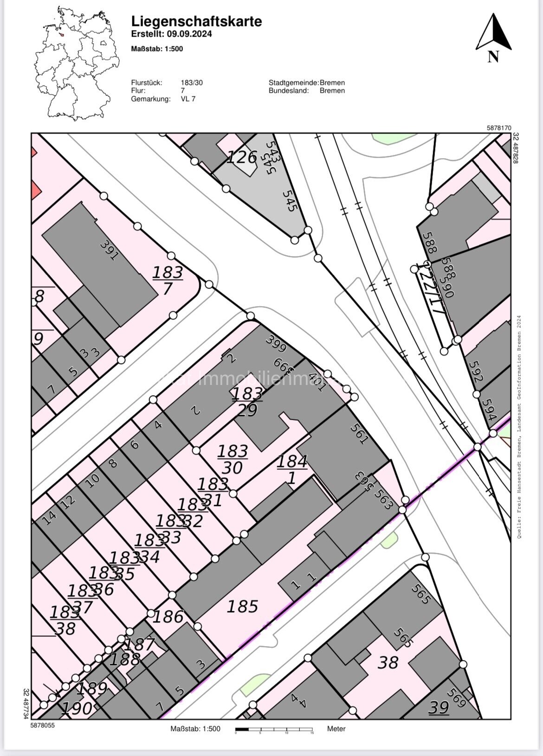Click parcel number 185 on the map
Screen dimensions: 543x756
[242, 606]
